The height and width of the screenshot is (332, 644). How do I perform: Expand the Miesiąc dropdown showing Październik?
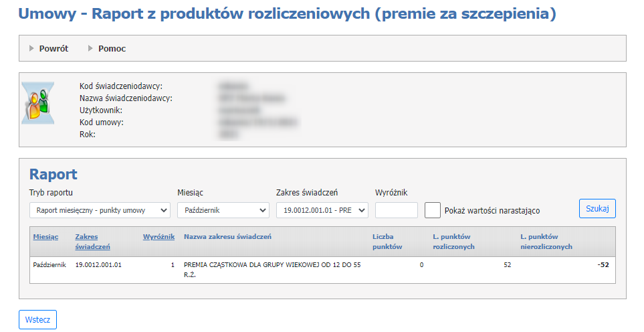[x=223, y=210]
